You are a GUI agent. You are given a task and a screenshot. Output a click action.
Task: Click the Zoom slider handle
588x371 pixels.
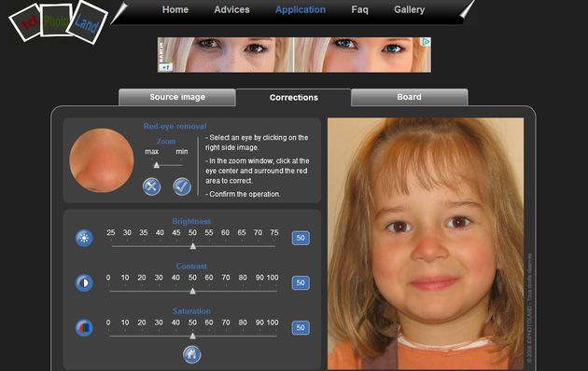click(157, 165)
